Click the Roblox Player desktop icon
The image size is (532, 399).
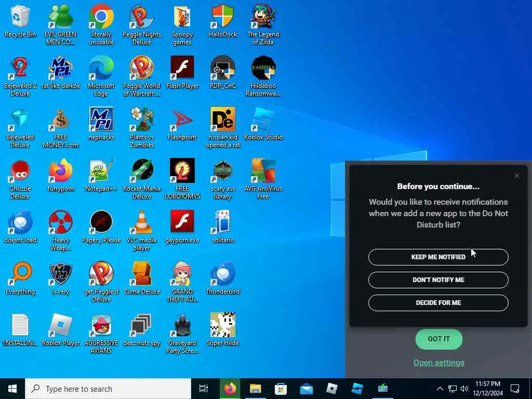click(x=61, y=325)
